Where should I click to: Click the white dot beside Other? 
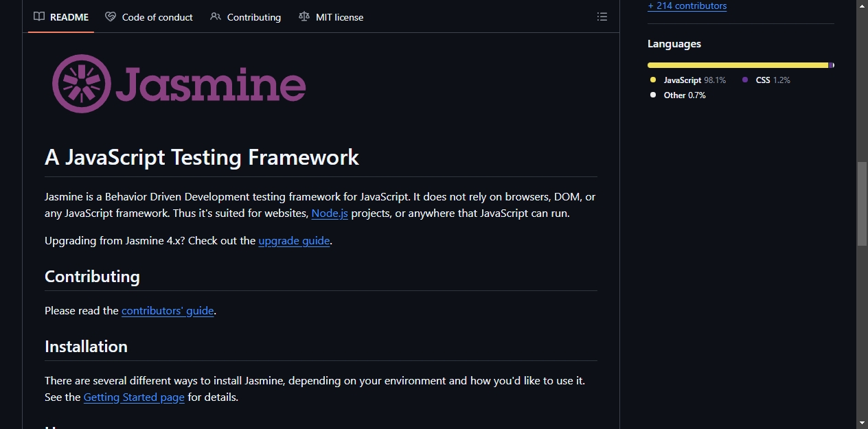pos(653,95)
